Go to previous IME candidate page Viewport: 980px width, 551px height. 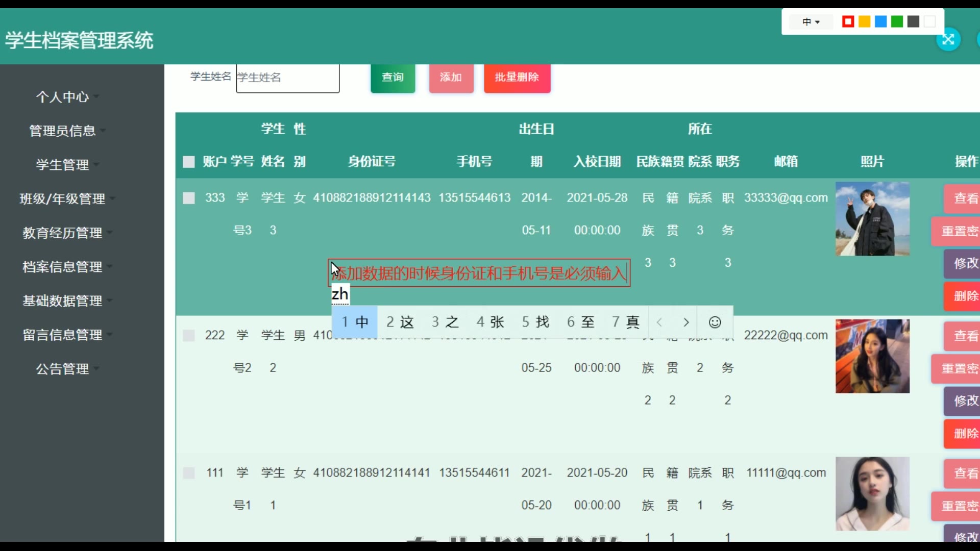coord(659,322)
